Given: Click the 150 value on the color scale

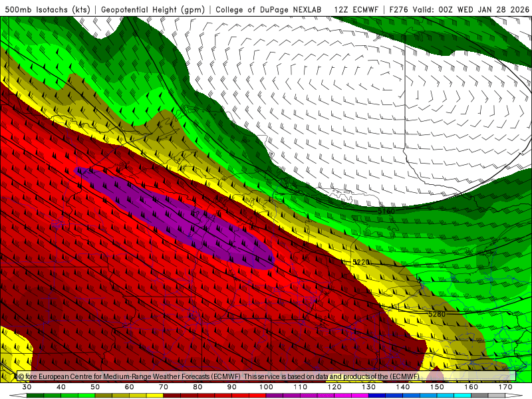Looking at the screenshot, I should (x=438, y=387).
